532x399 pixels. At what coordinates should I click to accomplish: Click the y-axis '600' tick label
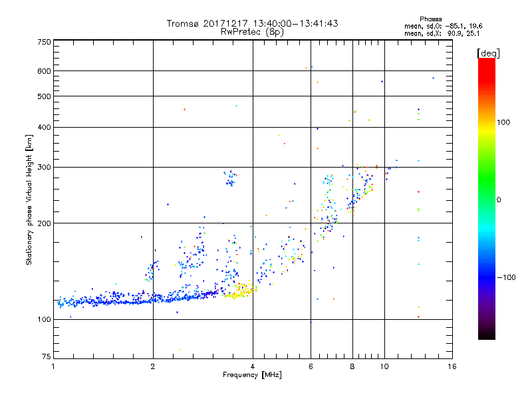[44, 71]
